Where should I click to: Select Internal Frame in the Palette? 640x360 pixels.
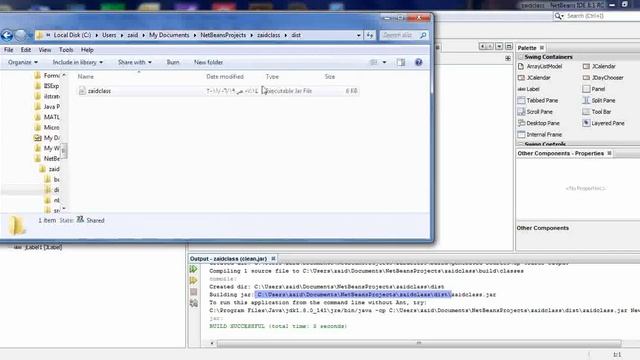pos(540,135)
